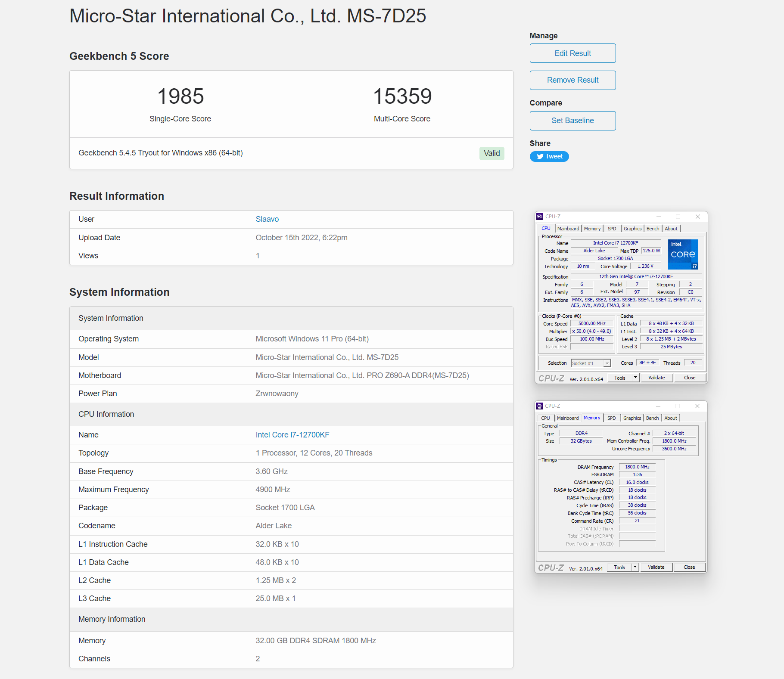Close lower CPU-Z window with X icon
Screen dimensions: 784x679
click(x=697, y=406)
